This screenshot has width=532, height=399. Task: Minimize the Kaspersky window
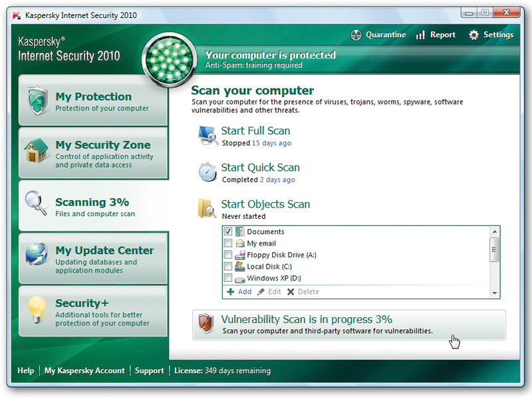tap(469, 13)
